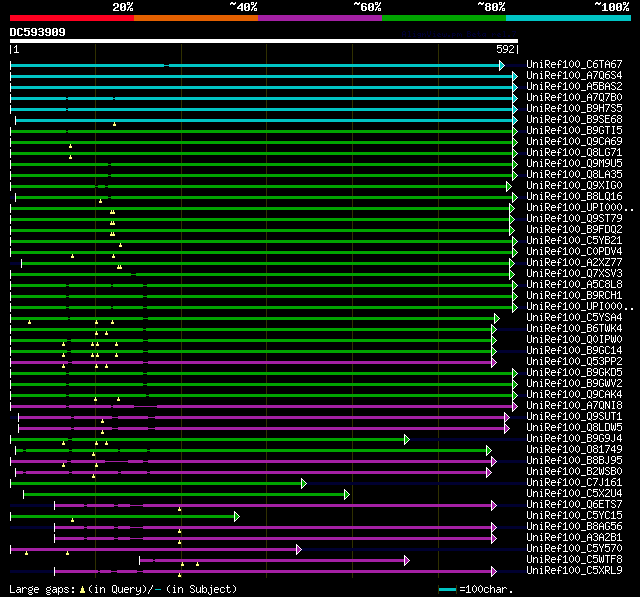Click arrowhead ending the UniRef100_C5WTF8 alignment

pos(407,561)
